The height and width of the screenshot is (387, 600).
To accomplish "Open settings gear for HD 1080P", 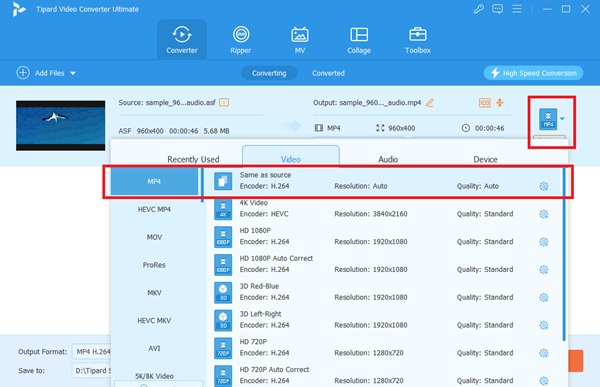I will tap(543, 242).
